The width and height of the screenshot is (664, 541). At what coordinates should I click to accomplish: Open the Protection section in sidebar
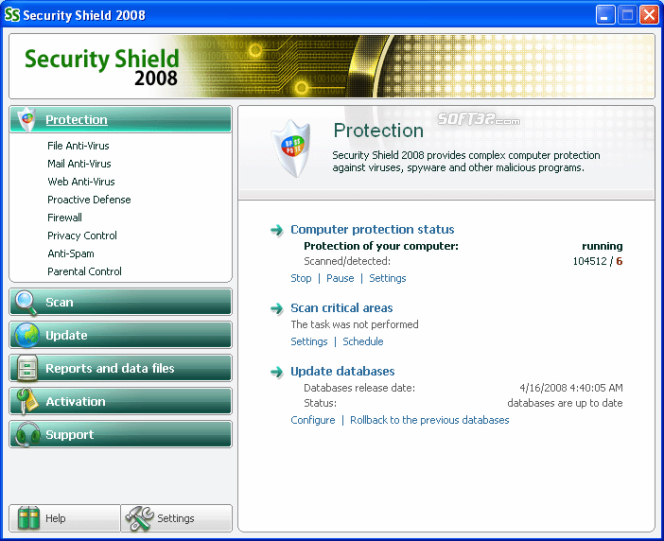[120, 119]
